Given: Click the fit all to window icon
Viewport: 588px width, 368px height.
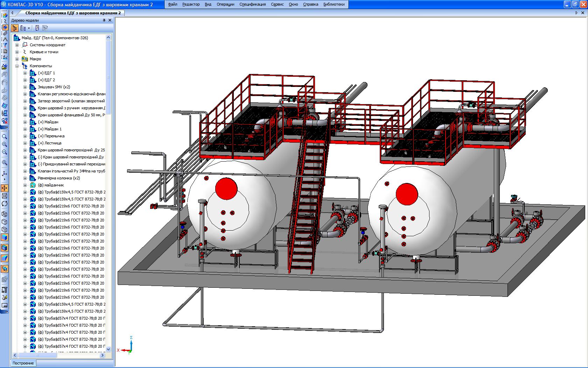Looking at the screenshot, I should click(4, 196).
